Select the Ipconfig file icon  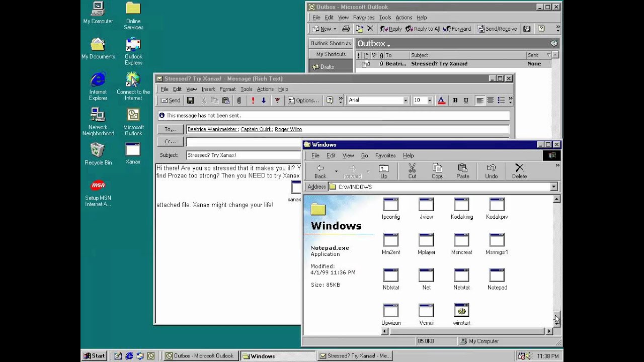[x=391, y=209]
